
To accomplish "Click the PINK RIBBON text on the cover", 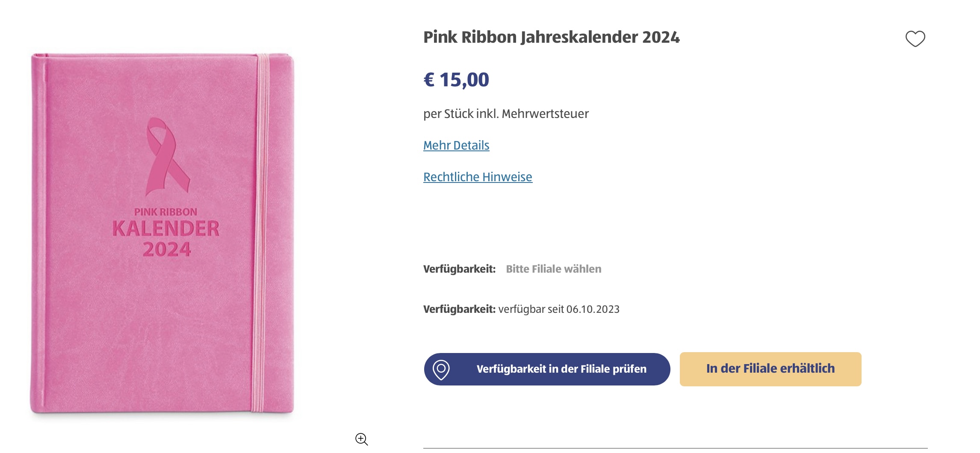I will [166, 212].
